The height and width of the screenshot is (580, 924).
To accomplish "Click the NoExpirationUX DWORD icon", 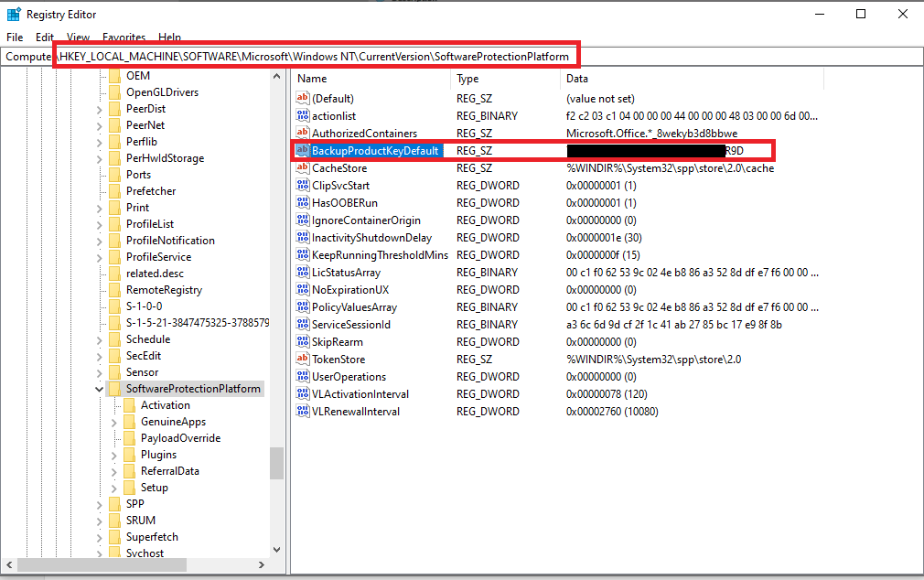I will tap(302, 289).
